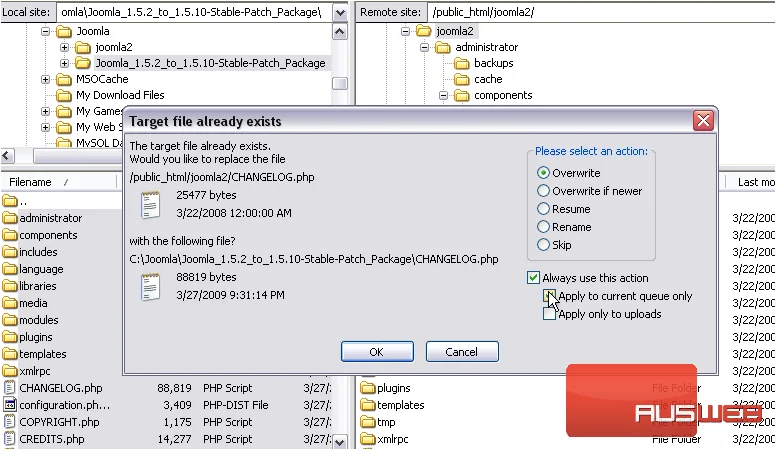The height and width of the screenshot is (450, 776).
Task: Select the local includes folder icon
Action: point(10,252)
